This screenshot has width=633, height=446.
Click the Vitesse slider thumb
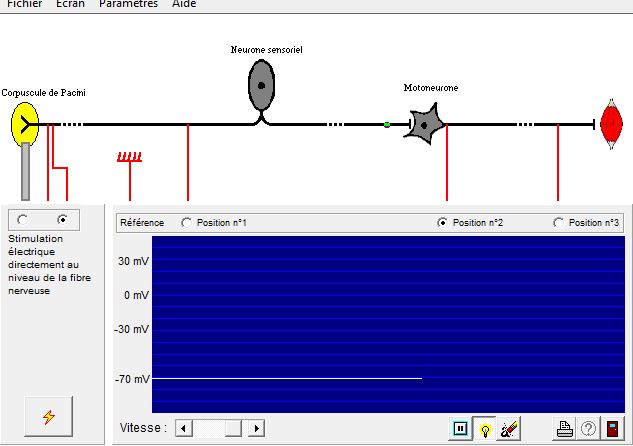233,428
